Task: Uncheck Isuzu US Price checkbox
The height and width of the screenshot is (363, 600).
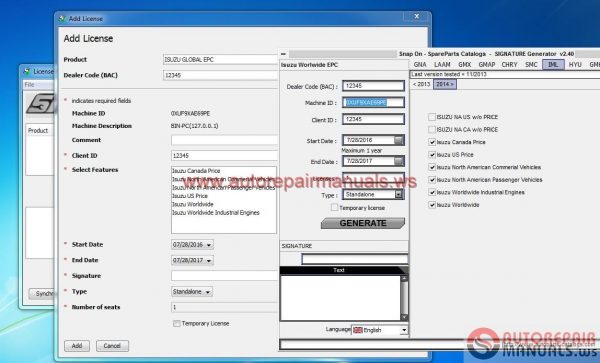Action: point(432,155)
